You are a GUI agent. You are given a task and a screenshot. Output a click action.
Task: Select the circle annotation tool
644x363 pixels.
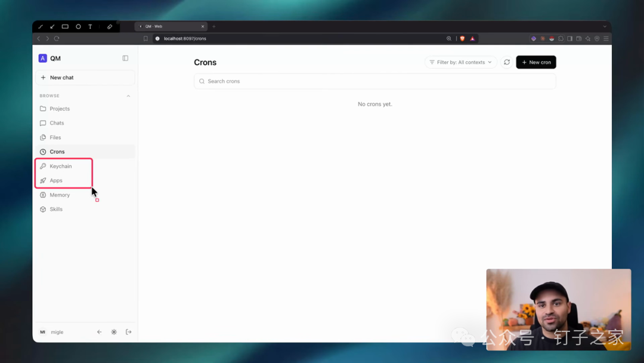tap(78, 27)
